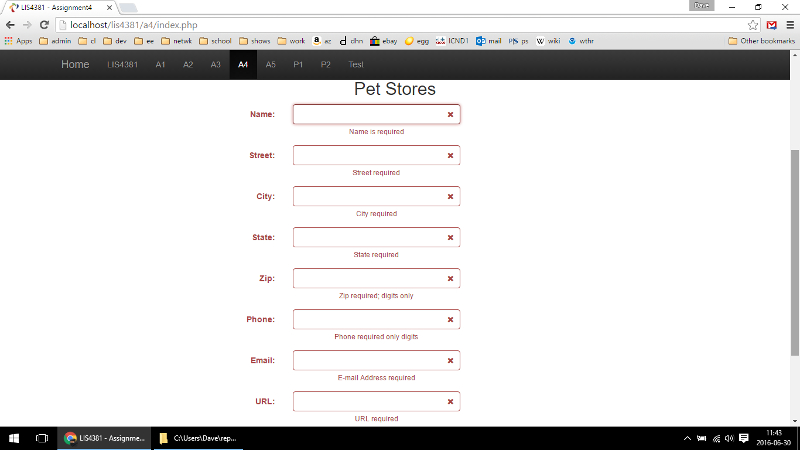This screenshot has height=450, width=800.
Task: Switch to Chrome LIS4381 taskbar item
Action: [x=105, y=438]
